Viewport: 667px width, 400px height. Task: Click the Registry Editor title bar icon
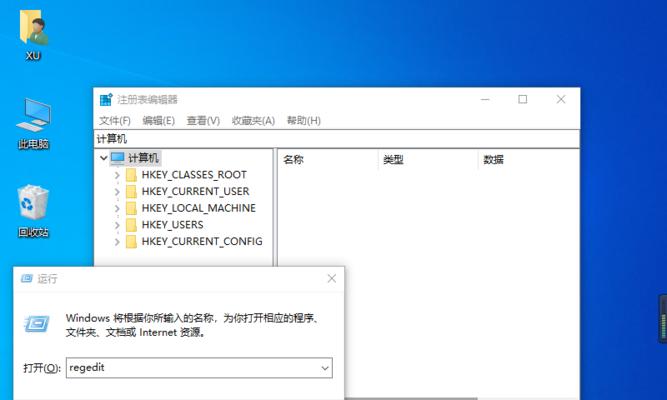pyautogui.click(x=105, y=100)
